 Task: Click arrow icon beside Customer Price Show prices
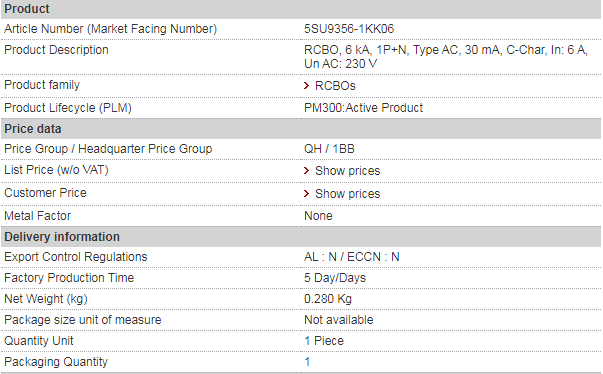click(306, 193)
